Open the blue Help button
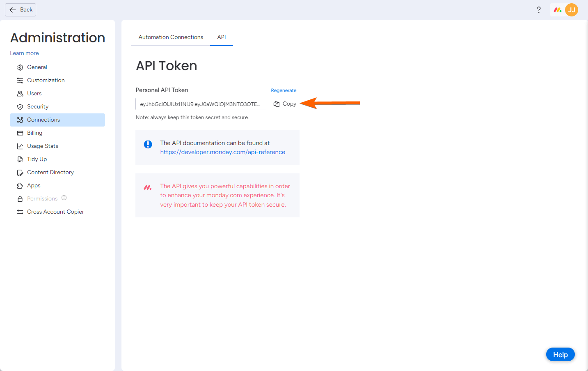 560,355
